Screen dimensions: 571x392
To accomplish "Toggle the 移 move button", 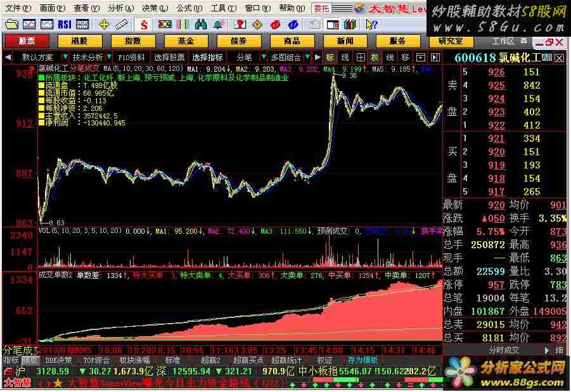I will (x=406, y=57).
